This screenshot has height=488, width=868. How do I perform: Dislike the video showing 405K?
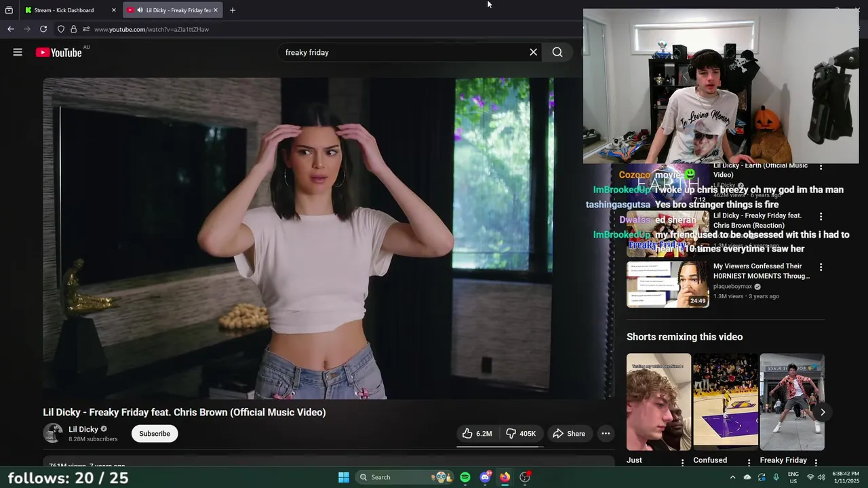[x=521, y=434]
